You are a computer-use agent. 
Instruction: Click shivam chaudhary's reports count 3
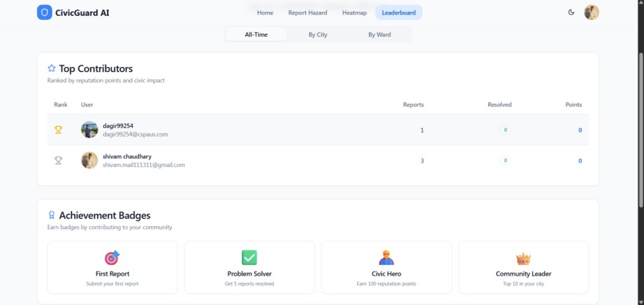[422, 160]
